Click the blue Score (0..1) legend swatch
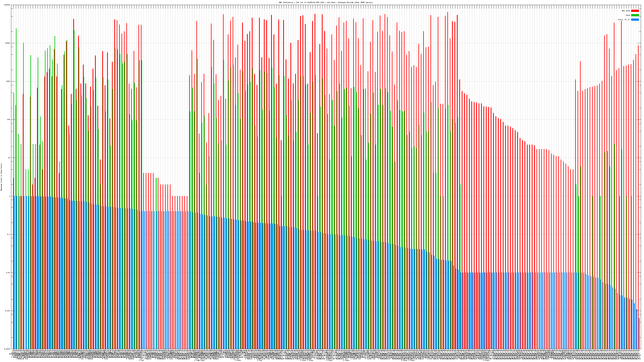This screenshot has height=362, width=644. click(635, 20)
